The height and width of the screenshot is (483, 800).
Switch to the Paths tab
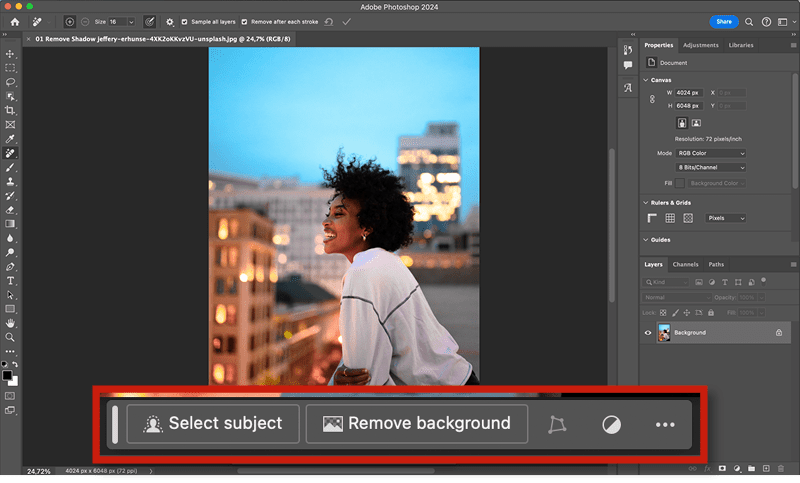click(x=716, y=264)
